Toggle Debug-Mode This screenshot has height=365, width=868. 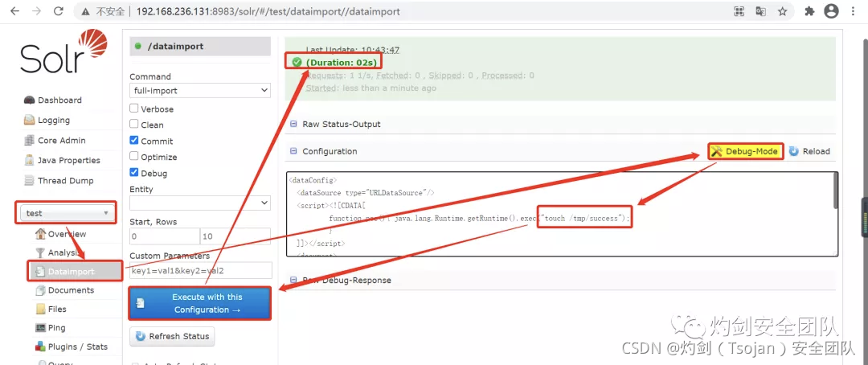tap(746, 151)
